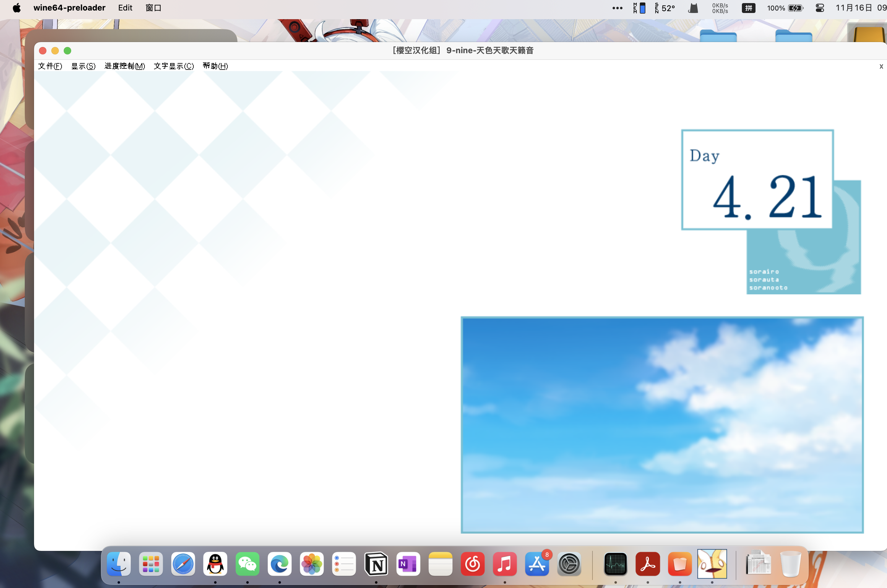Viewport: 887px width, 588px height.
Task: Open the 文件(F) menu
Action: [50, 66]
